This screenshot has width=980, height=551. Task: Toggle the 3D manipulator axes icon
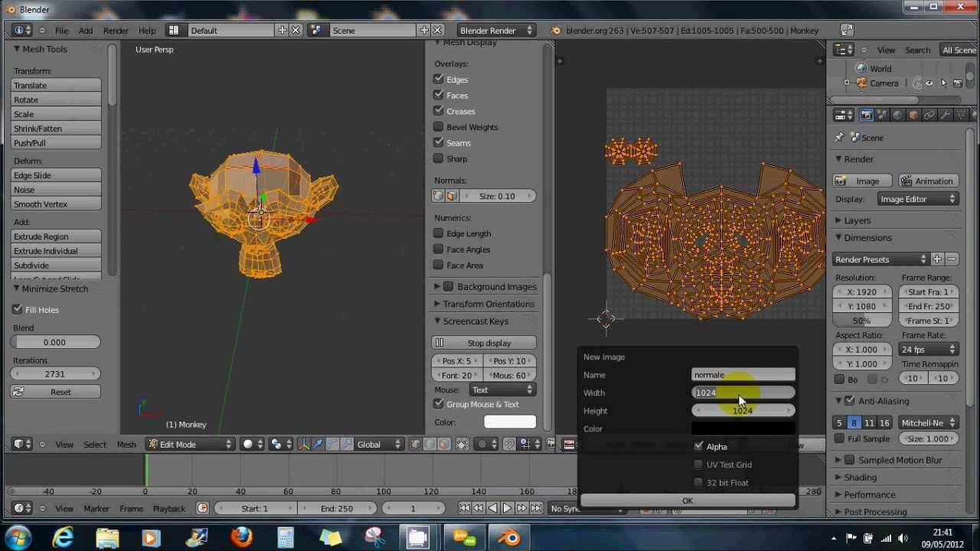(303, 444)
